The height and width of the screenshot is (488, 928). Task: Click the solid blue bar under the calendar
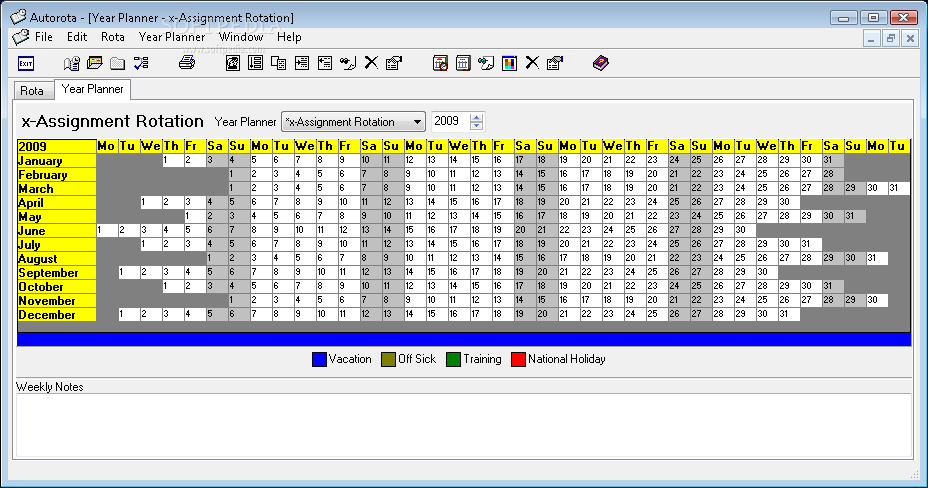click(464, 339)
